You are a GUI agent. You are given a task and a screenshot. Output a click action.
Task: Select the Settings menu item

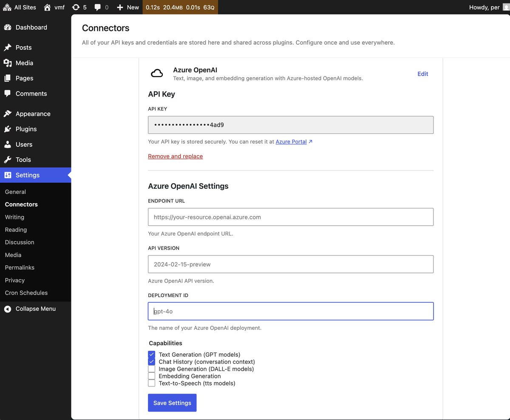36,175
